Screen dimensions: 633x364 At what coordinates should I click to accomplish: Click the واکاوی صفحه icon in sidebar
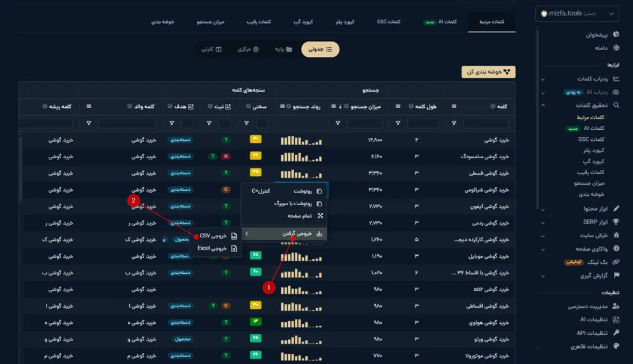[x=616, y=248]
